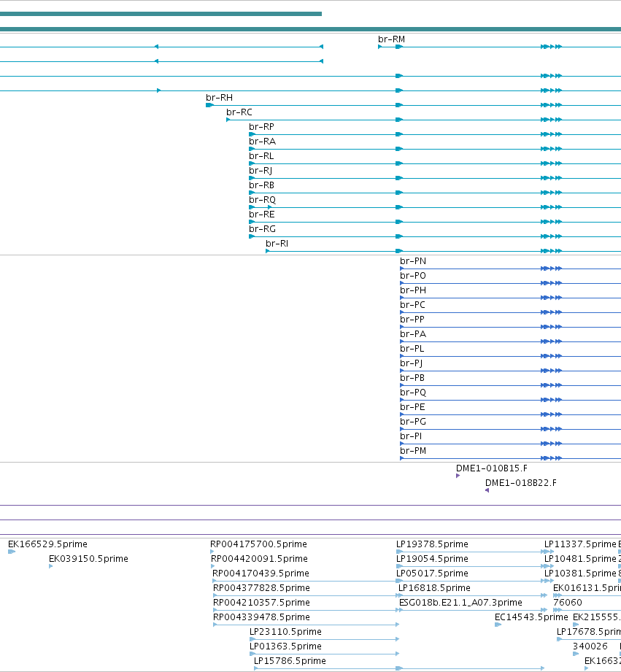This screenshot has width=621, height=672.
Task: Select the ESG018b.E21.1_A07.3prime label
Action: [x=460, y=602]
